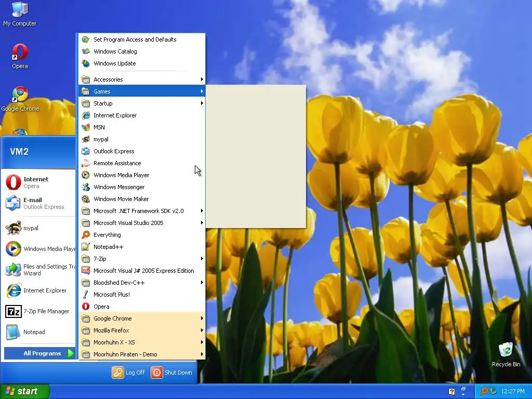
Task: Click the Windows Catalog icon
Action: click(86, 51)
